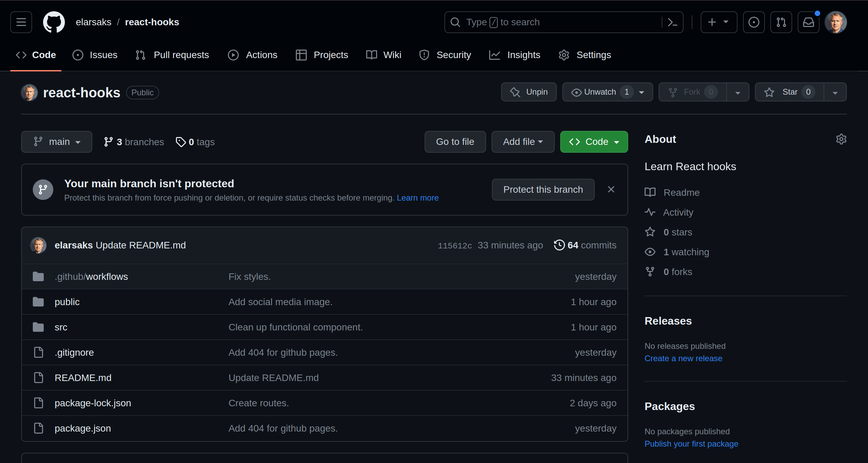
Task: Click the repository owner avatar beside react-hooks title
Action: coord(29,93)
